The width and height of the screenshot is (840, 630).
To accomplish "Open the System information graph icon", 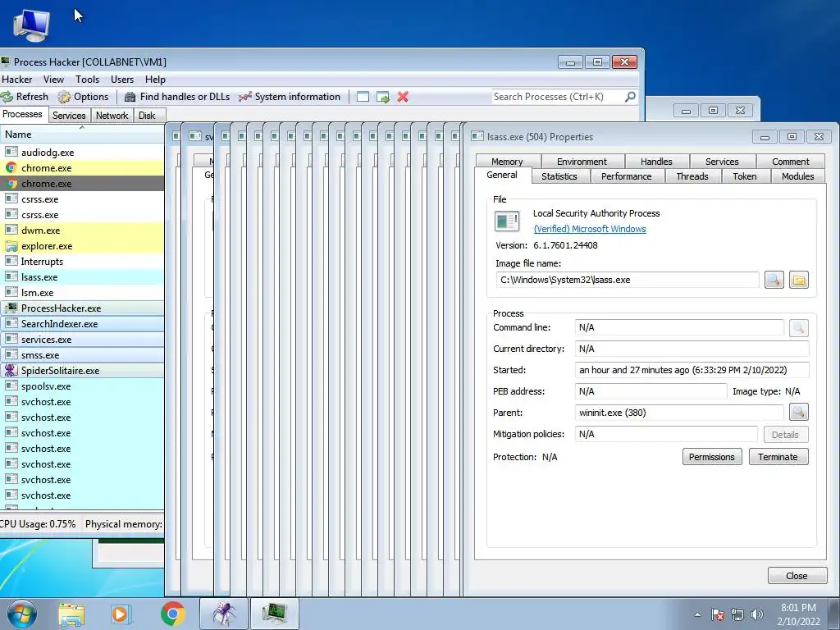I will (x=244, y=97).
